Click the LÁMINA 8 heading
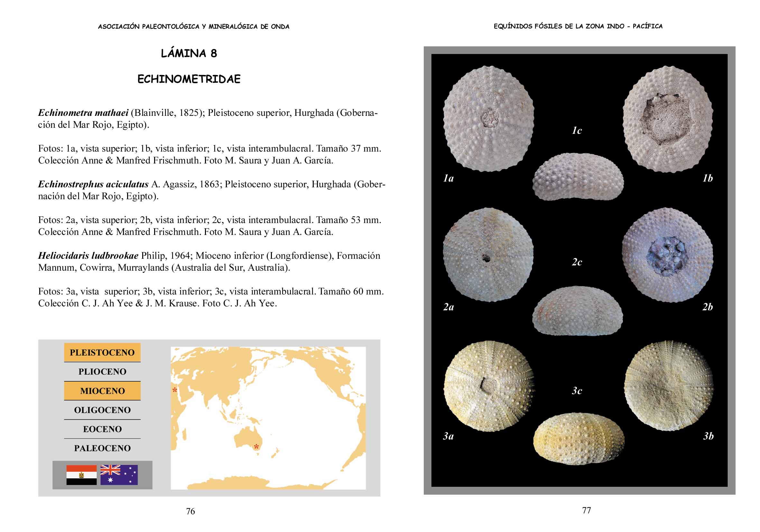This screenshot has height=532, width=760. (189, 53)
